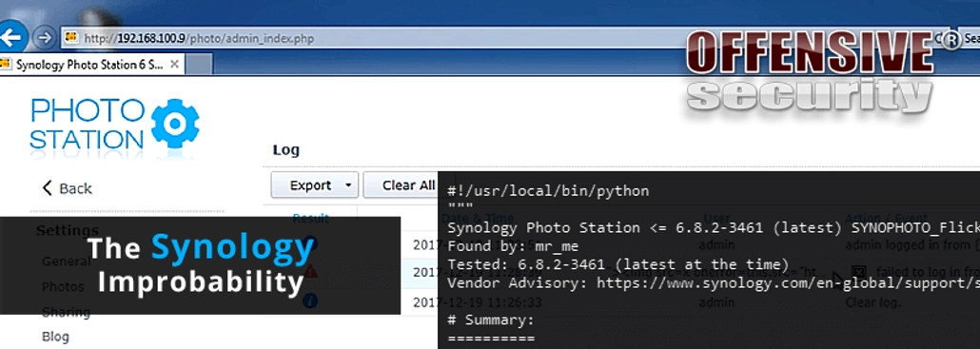980x349 pixels.
Task: Click the shebang line #!/usr/local/bin/python
Action: (548, 191)
